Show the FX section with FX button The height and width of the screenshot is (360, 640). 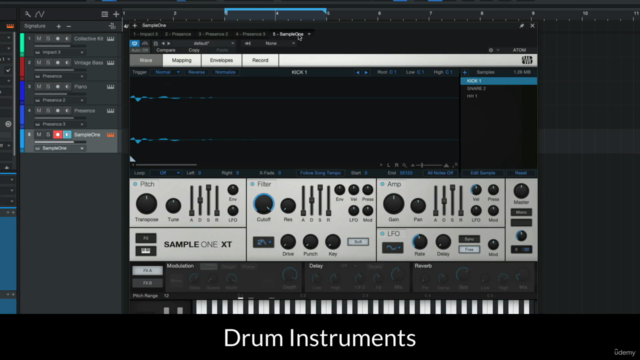[146, 238]
